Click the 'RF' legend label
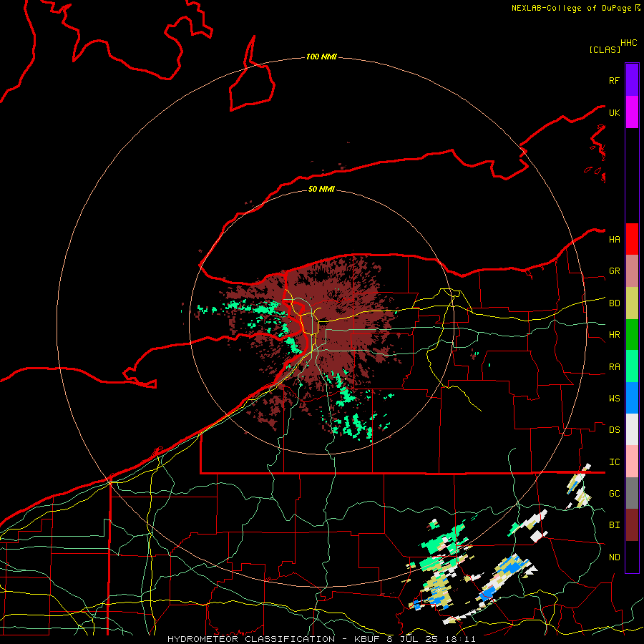 coord(614,80)
